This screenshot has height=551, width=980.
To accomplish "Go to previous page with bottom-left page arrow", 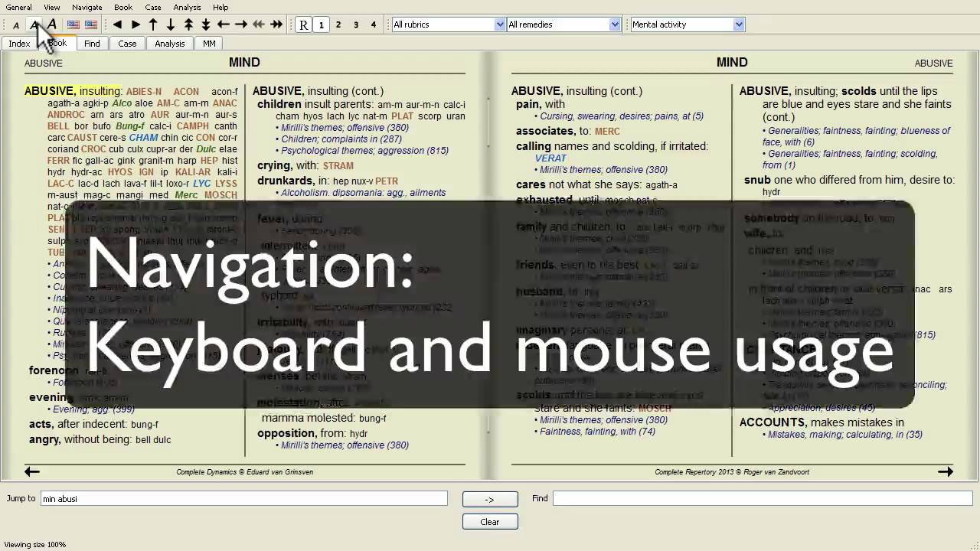I will 32,471.
